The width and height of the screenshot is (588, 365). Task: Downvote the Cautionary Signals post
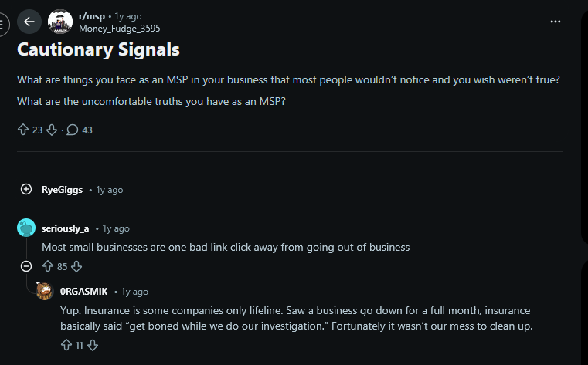(52, 130)
